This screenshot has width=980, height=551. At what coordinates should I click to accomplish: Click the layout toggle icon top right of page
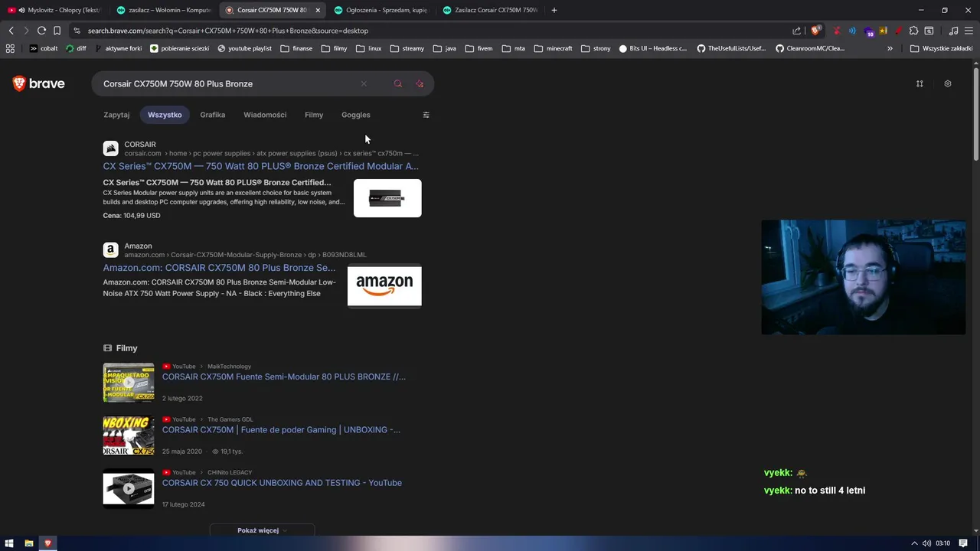(x=920, y=83)
